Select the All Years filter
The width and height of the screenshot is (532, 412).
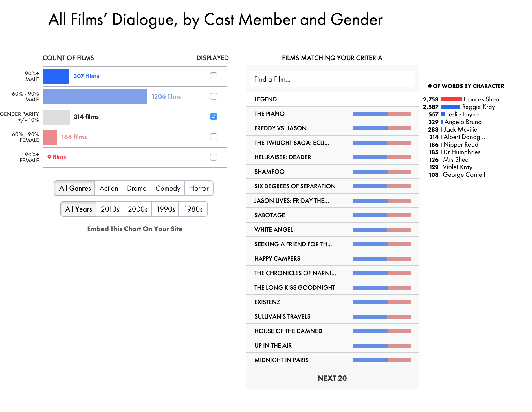[78, 209]
